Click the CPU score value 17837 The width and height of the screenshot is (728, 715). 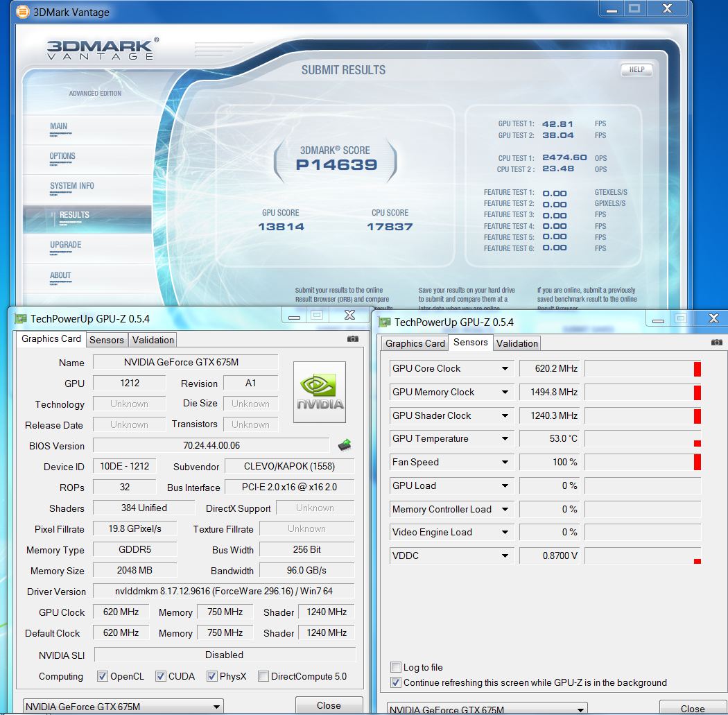click(x=390, y=227)
